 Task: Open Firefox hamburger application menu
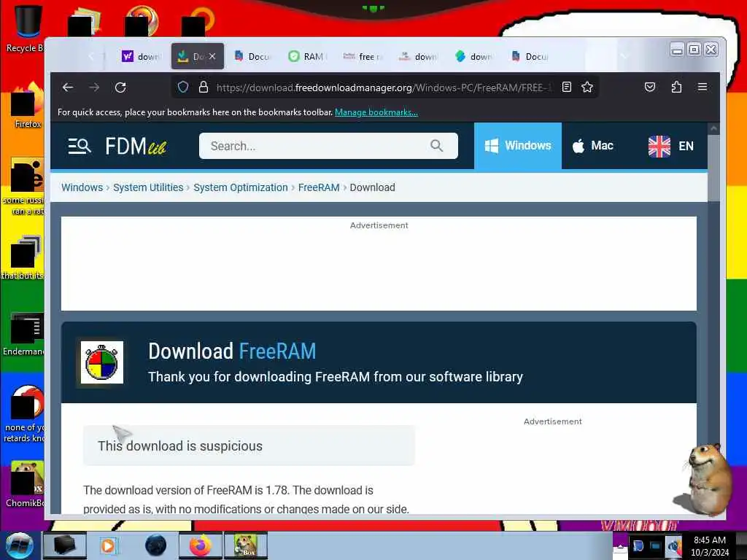(x=703, y=87)
